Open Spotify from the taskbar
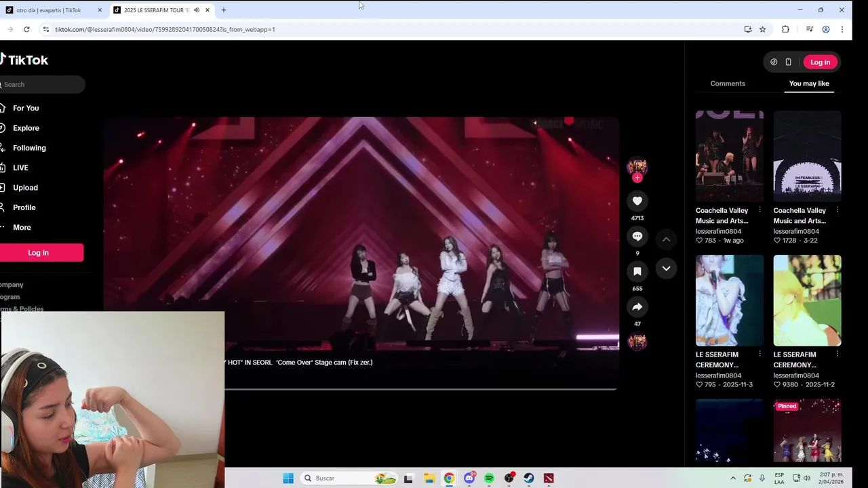868x488 pixels. click(x=489, y=478)
